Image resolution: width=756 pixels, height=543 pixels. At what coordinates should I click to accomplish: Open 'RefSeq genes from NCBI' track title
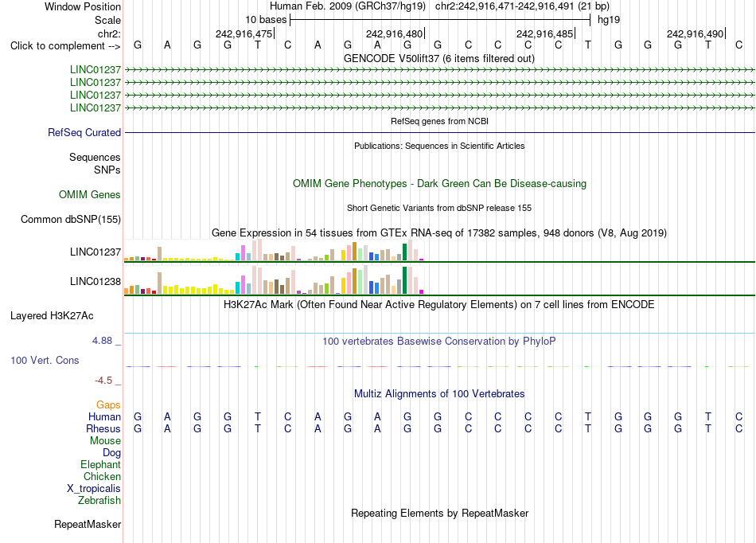click(439, 121)
